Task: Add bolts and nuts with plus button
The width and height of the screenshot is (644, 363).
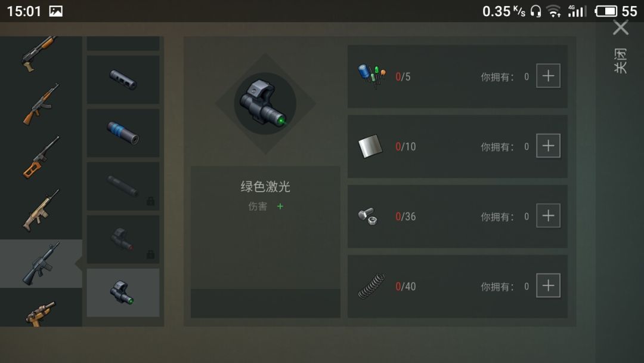Action: click(549, 216)
